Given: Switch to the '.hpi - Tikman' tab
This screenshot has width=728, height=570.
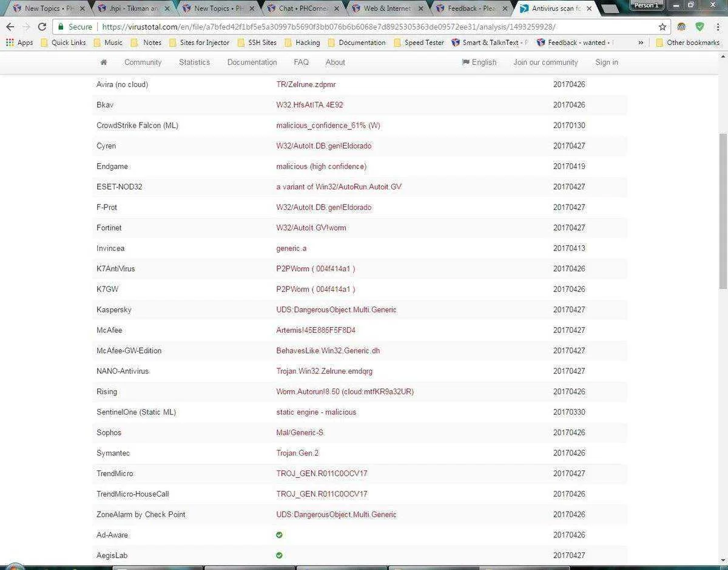Looking at the screenshot, I should coord(132,8).
